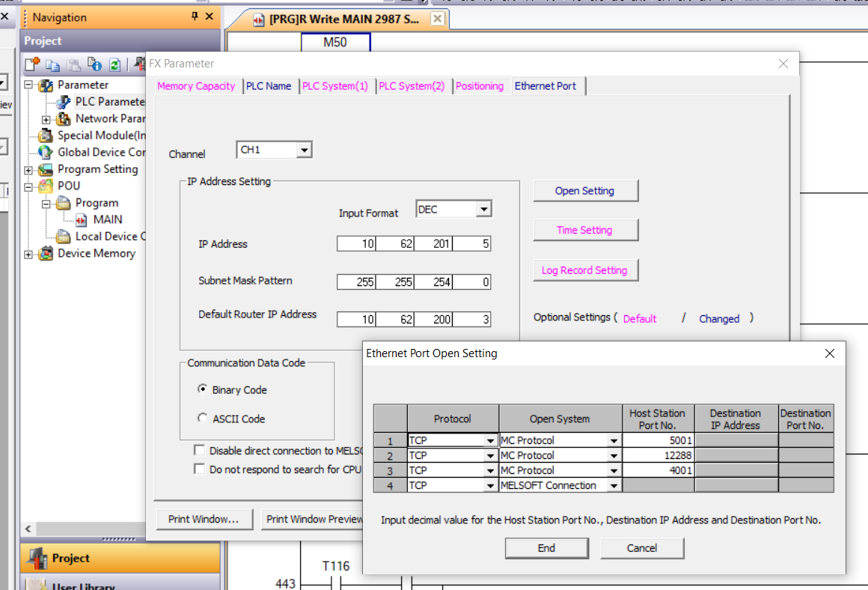
Task: Enable Disable direct connection to MELSOFT checkbox
Action: coord(199,450)
